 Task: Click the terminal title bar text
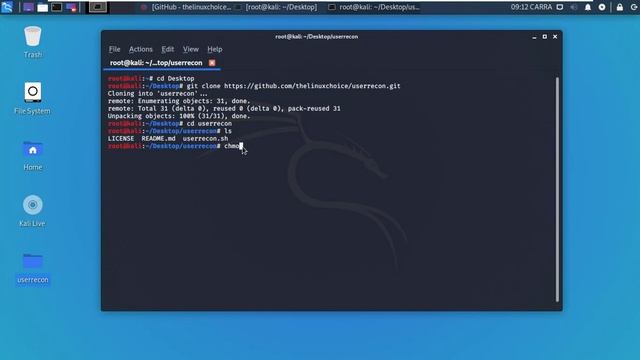pyautogui.click(x=316, y=37)
